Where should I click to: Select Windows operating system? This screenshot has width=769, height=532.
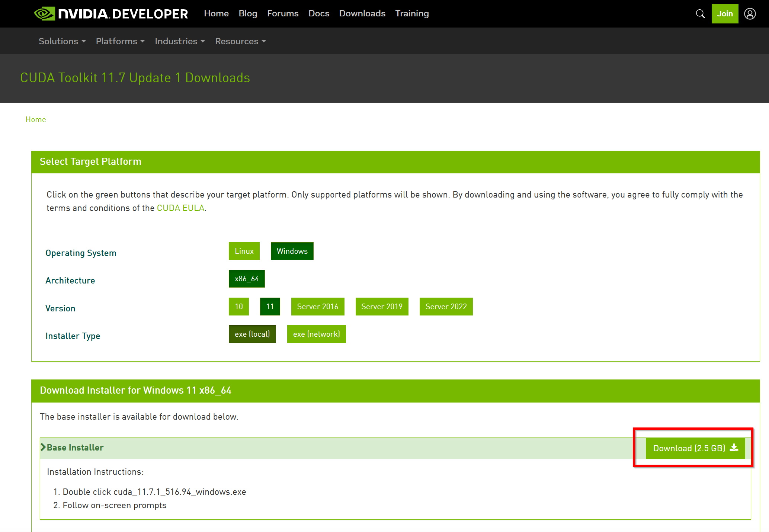pos(292,251)
